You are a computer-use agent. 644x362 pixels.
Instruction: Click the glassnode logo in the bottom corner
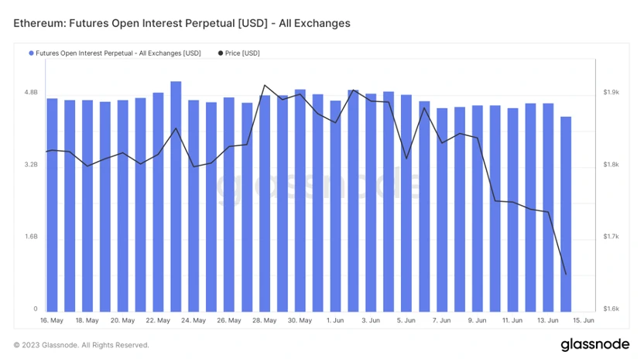pyautogui.click(x=595, y=345)
